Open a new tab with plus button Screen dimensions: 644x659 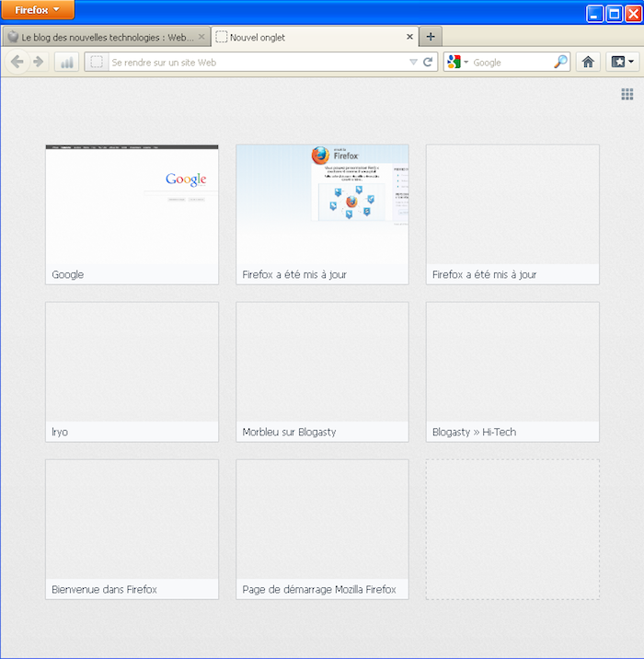tap(431, 36)
